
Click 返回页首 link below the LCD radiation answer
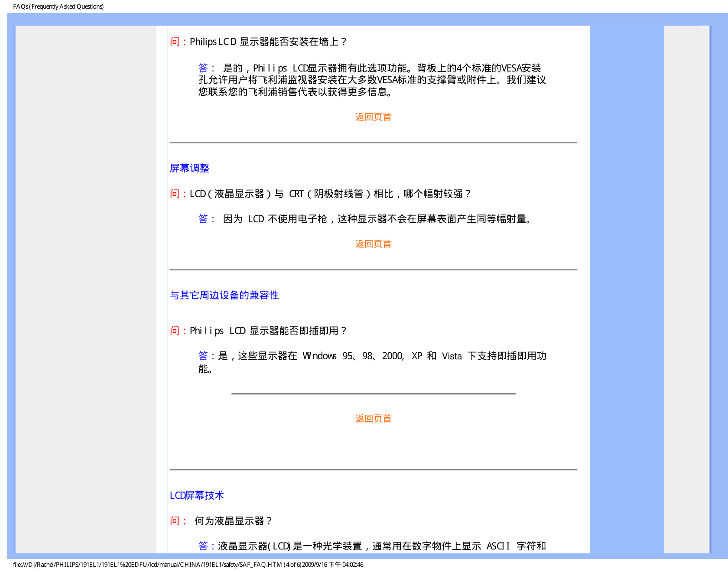[x=373, y=244]
